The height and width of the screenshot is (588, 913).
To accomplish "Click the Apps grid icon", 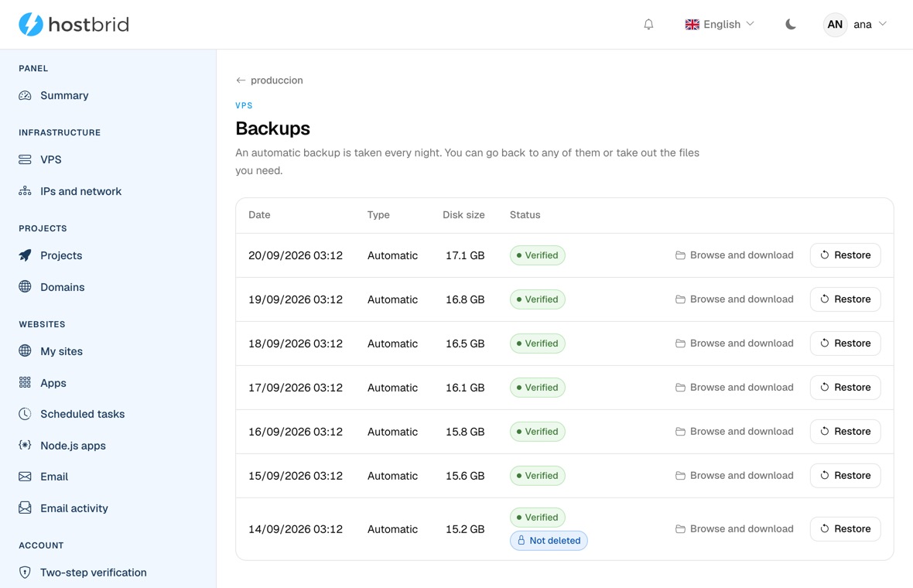I will pyautogui.click(x=25, y=382).
